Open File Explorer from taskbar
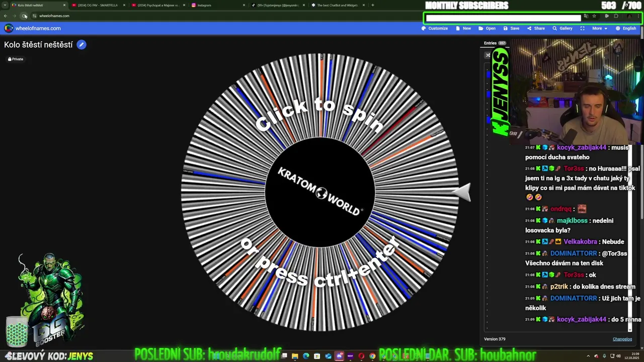Image resolution: width=644 pixels, height=362 pixels. [x=295, y=356]
